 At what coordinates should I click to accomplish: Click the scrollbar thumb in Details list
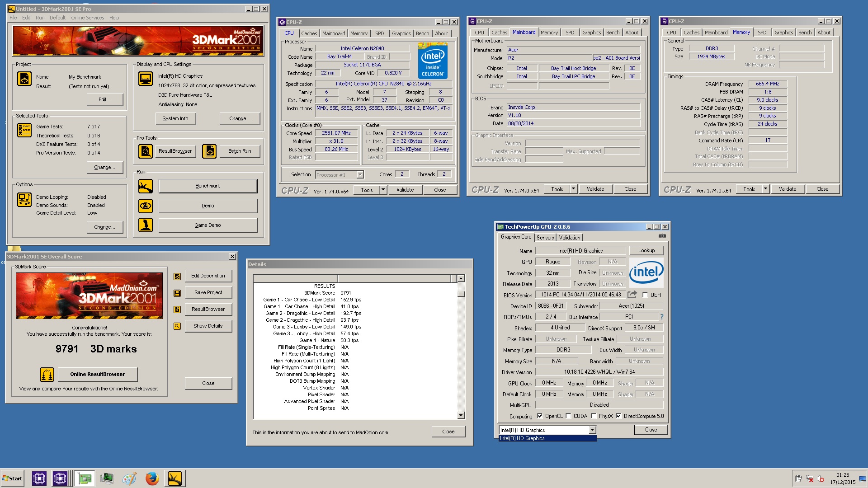point(461,294)
